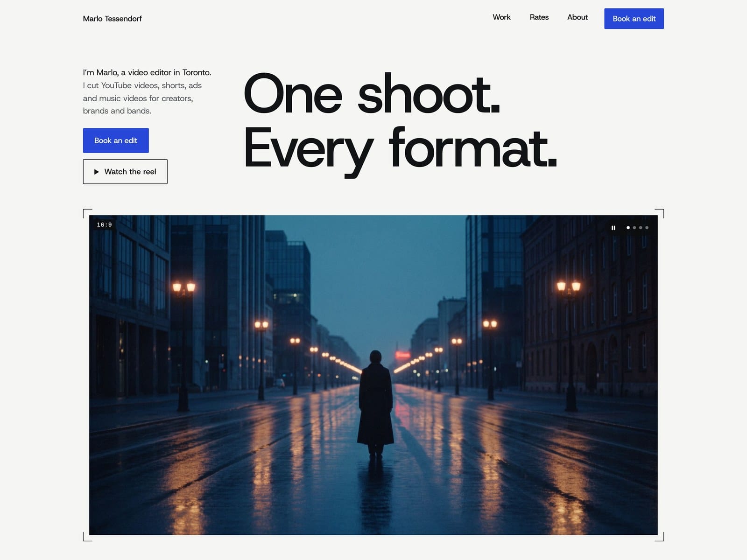Image resolution: width=747 pixels, height=560 pixels.
Task: Jump to the fourth slideshow dot
Action: pyautogui.click(x=647, y=228)
